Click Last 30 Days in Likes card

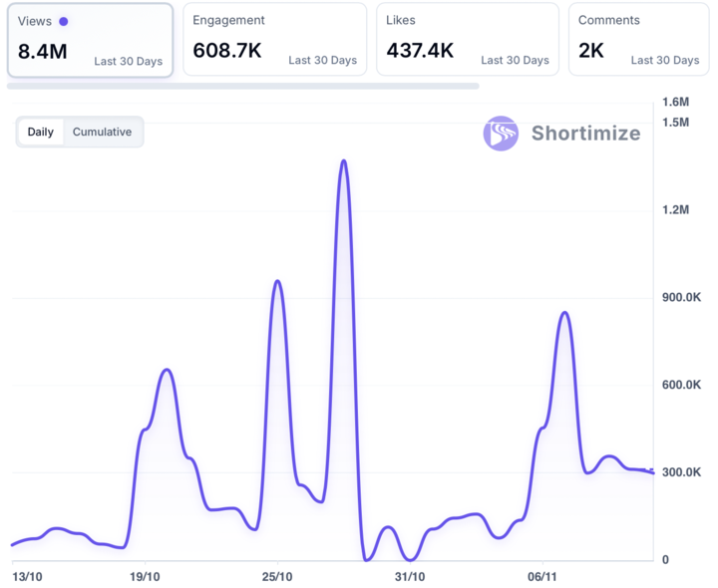click(515, 60)
